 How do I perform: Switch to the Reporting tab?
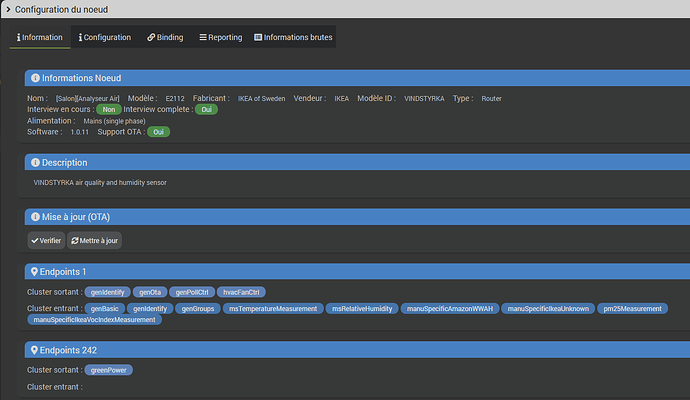[x=220, y=37]
